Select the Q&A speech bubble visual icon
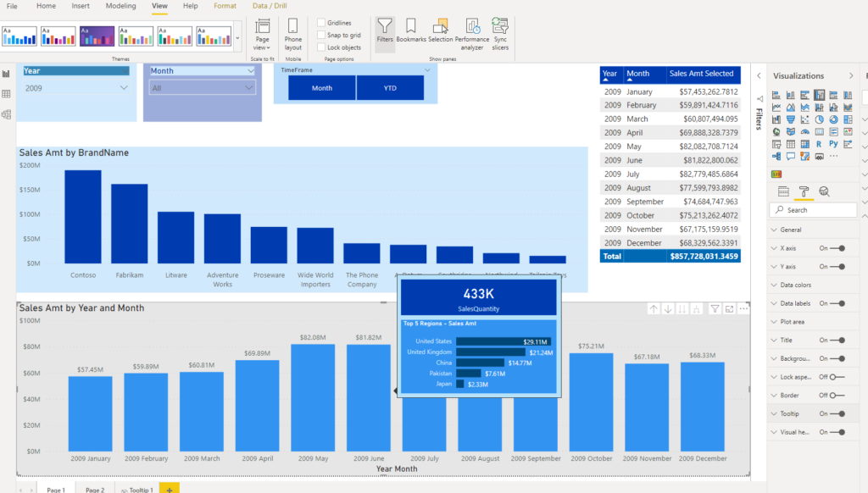868x493 pixels. pos(791,156)
